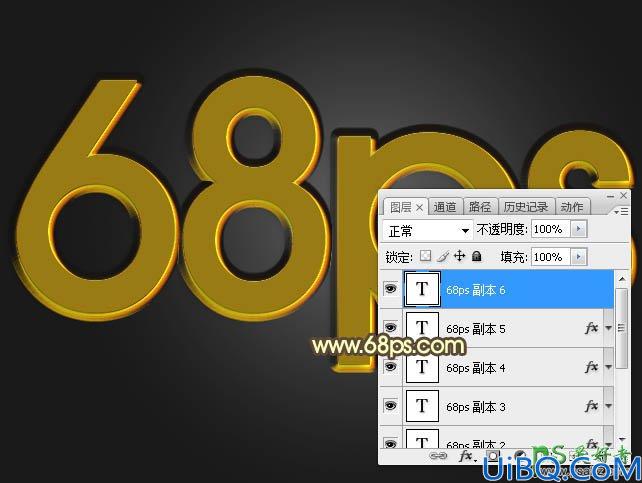Click the T thumbnail of 68ps 副本 3
Viewport: 642px width, 483px height.
tap(422, 406)
